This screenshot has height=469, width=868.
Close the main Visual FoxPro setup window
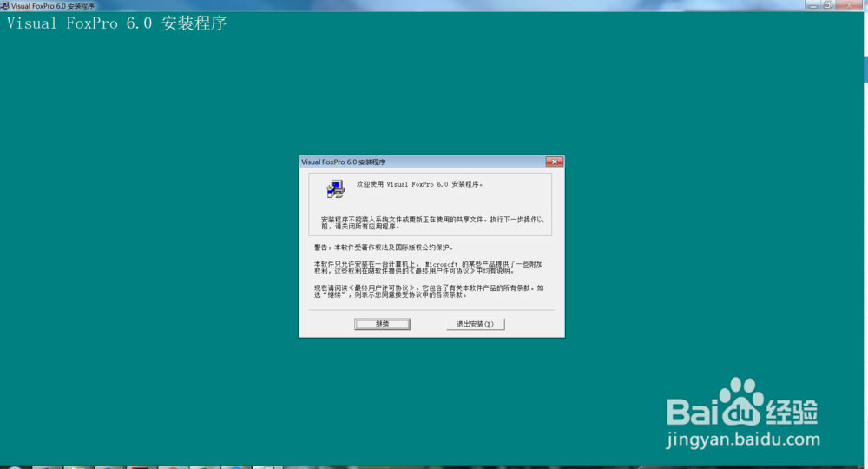click(850, 5)
